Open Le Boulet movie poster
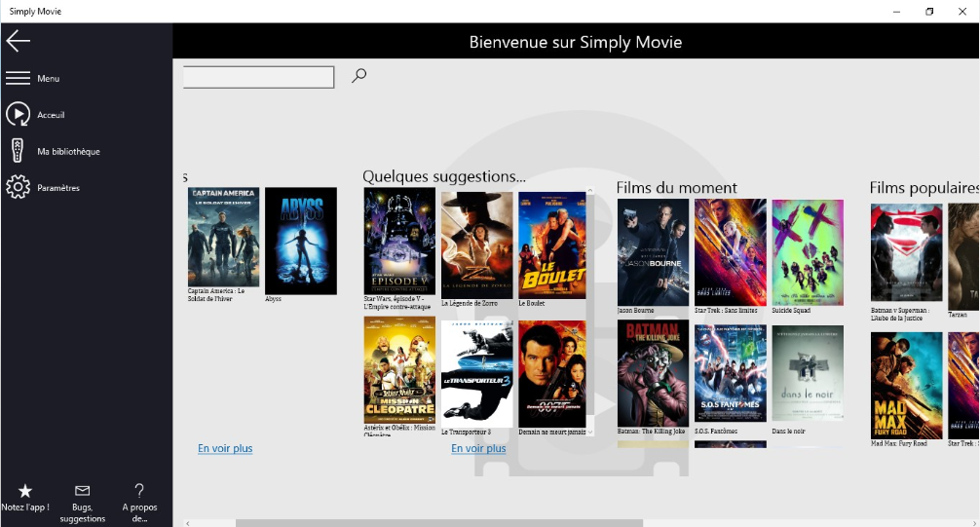 (552, 245)
